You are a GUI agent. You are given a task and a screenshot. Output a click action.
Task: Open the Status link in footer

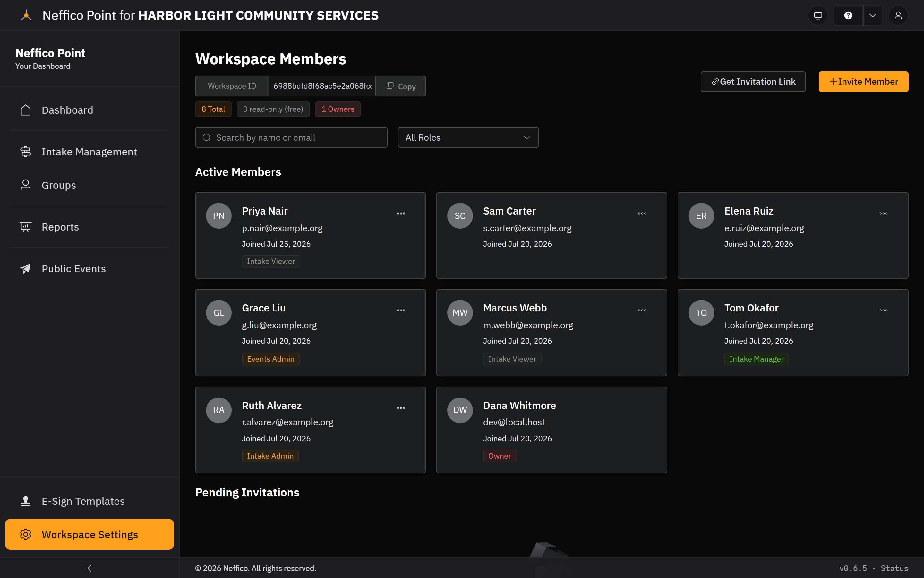[894, 568]
